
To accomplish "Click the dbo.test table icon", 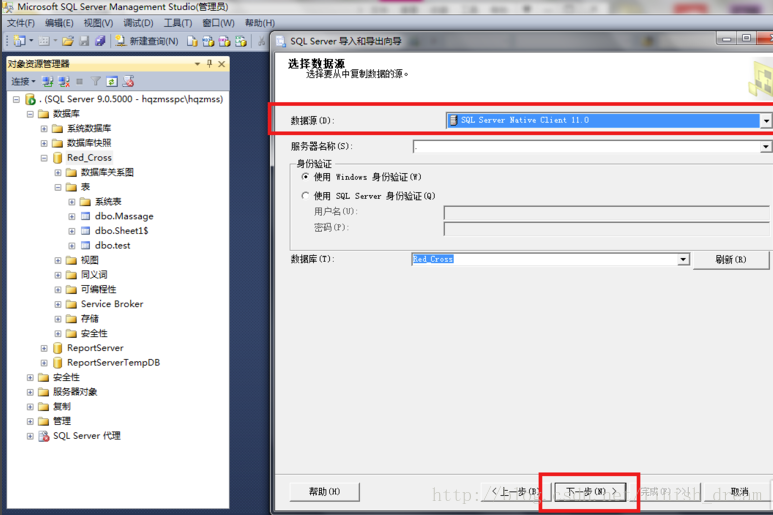I will 86,245.
